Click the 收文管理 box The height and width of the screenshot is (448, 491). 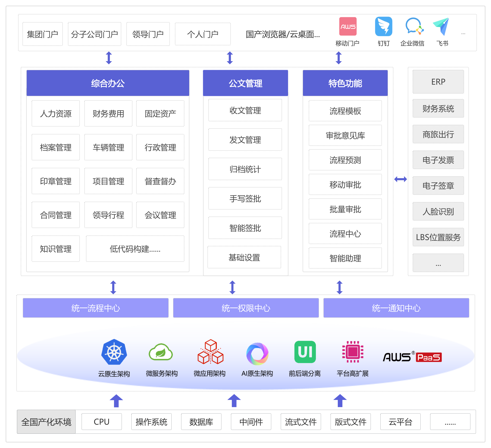pyautogui.click(x=245, y=110)
